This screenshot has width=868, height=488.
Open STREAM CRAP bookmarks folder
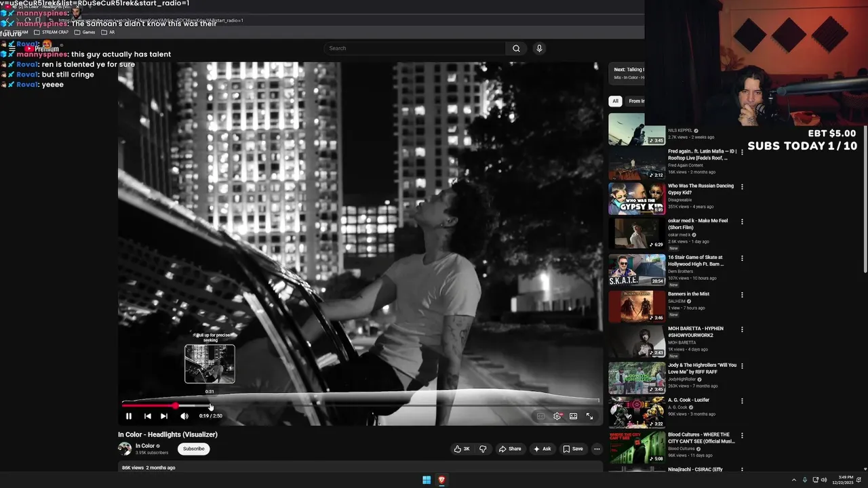[x=51, y=32]
